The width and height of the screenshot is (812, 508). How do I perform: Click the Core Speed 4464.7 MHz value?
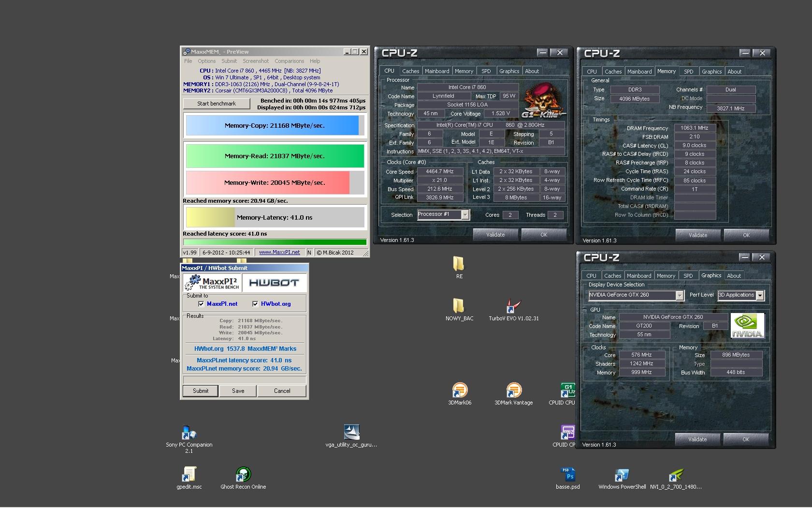point(439,171)
